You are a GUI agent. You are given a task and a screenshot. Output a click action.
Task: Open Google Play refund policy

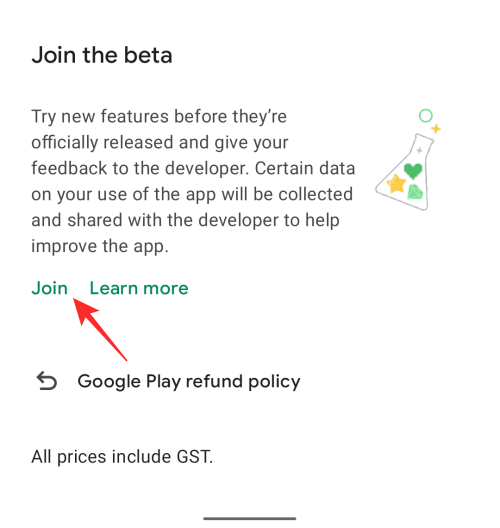(189, 382)
